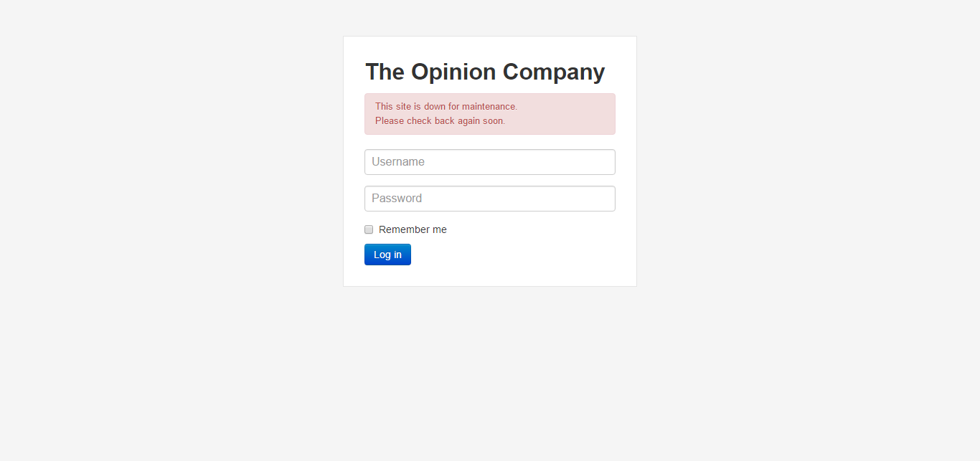The height and width of the screenshot is (461, 980).
Task: Click "The Opinion Company" heading
Action: click(x=485, y=72)
